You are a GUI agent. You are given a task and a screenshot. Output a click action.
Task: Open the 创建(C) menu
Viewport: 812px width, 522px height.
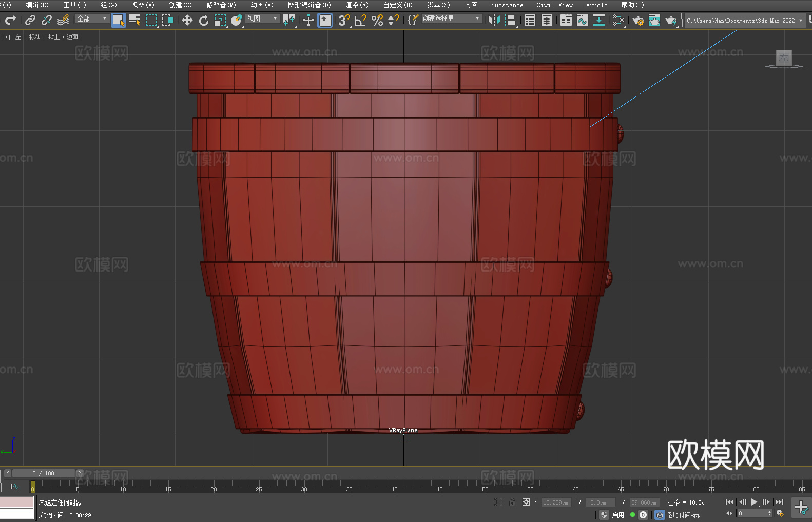180,5
